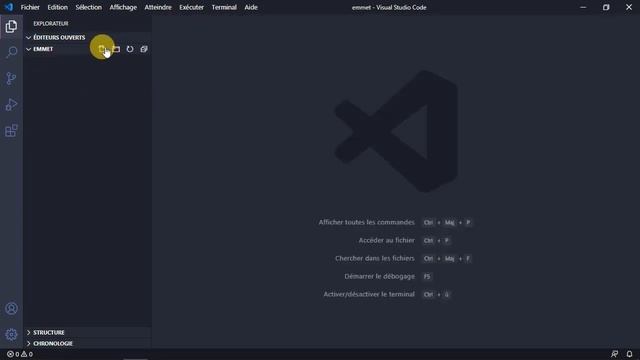Viewport: 640px width, 360px height.
Task: Open the Manage settings gear icon
Action: 11,334
